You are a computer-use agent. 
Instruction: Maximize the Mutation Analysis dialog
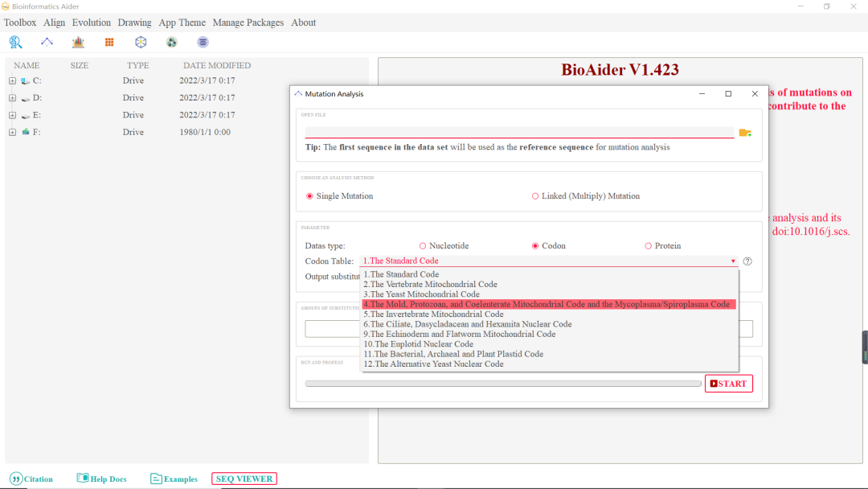[728, 93]
